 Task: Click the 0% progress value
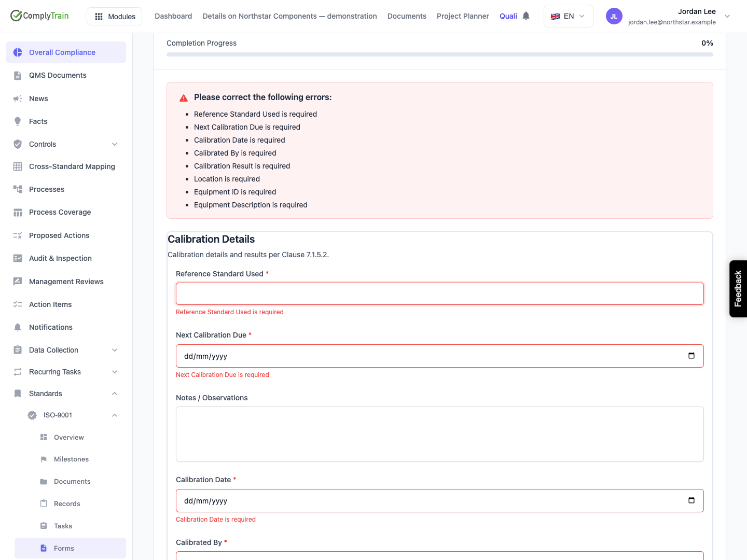tap(707, 43)
